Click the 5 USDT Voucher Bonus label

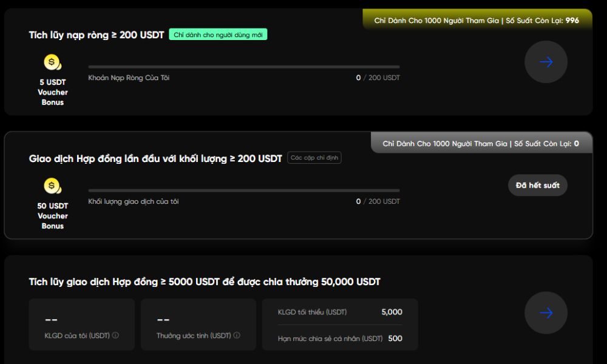[53, 92]
